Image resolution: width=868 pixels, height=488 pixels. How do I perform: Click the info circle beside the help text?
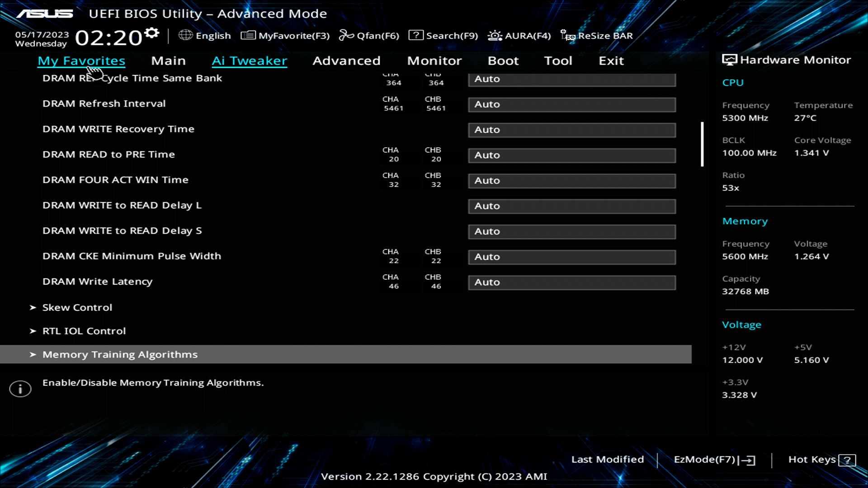point(20,389)
